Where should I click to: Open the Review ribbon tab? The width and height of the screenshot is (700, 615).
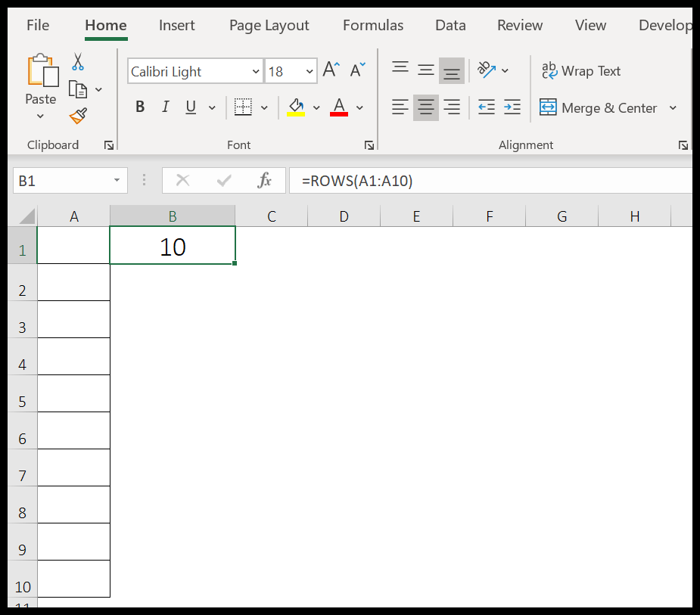520,25
